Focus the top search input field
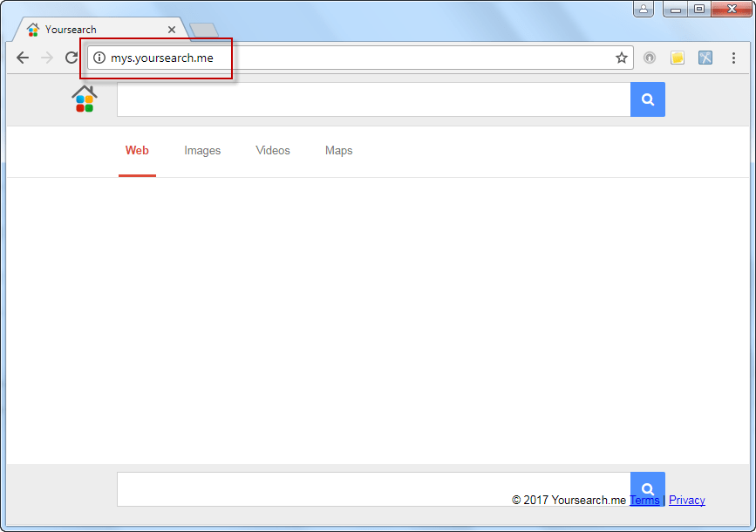The height and width of the screenshot is (532, 756). (x=374, y=99)
